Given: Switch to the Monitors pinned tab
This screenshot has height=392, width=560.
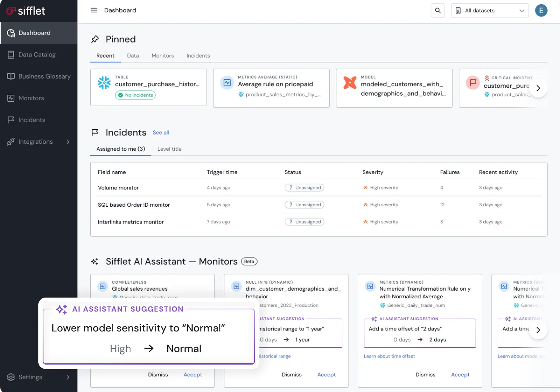Looking at the screenshot, I should click(x=162, y=56).
